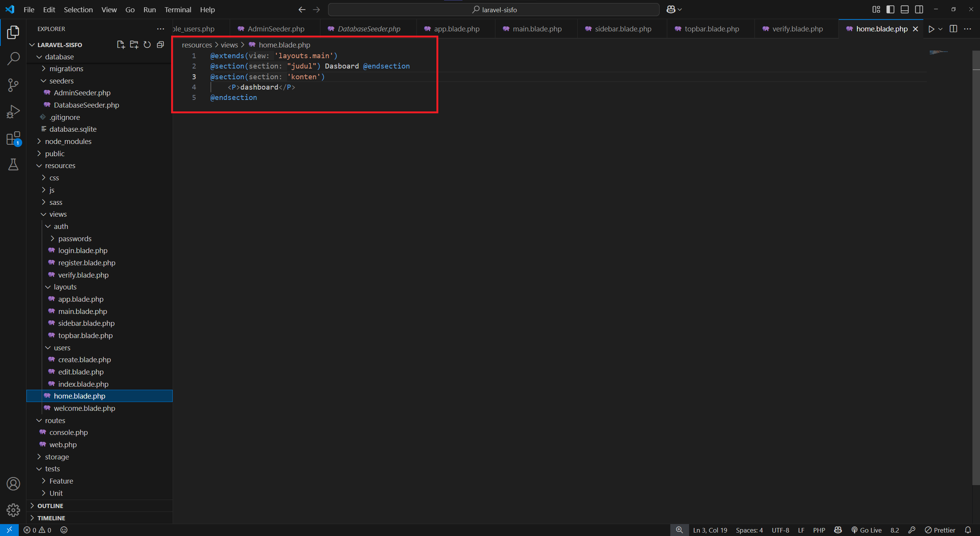Open the Terminal menu

[x=178, y=10]
